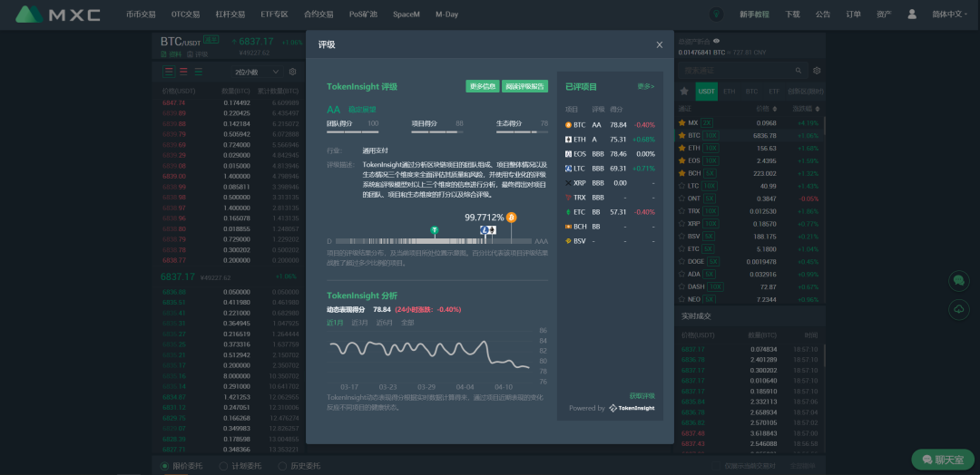Open M-Day in top navigation
980x475 pixels.
(446, 15)
